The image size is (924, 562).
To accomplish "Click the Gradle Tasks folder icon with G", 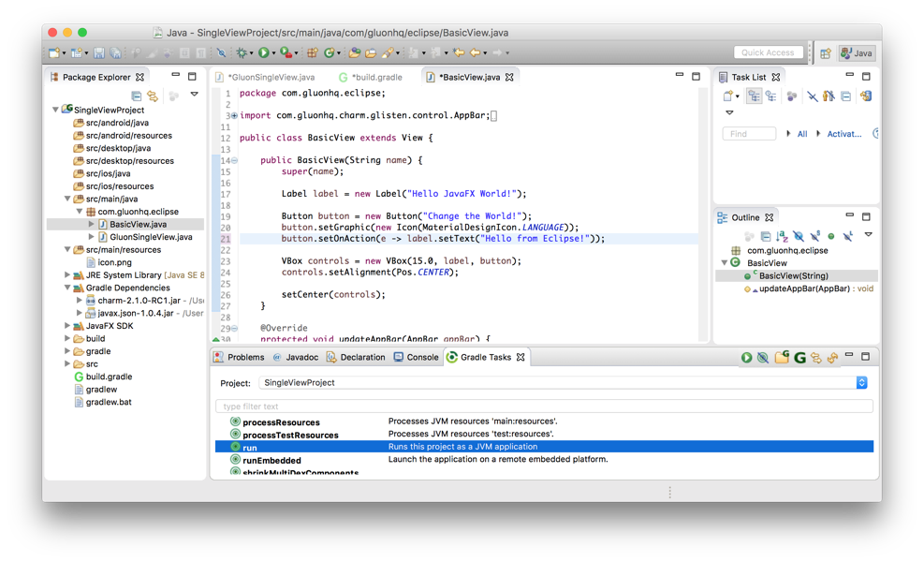I will (782, 358).
